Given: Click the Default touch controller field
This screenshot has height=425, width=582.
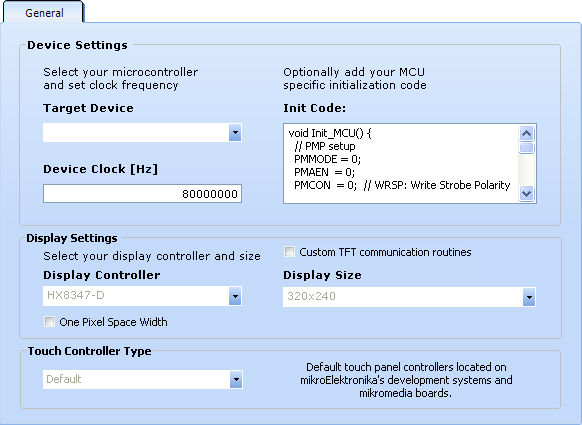Looking at the screenshot, I should point(136,379).
